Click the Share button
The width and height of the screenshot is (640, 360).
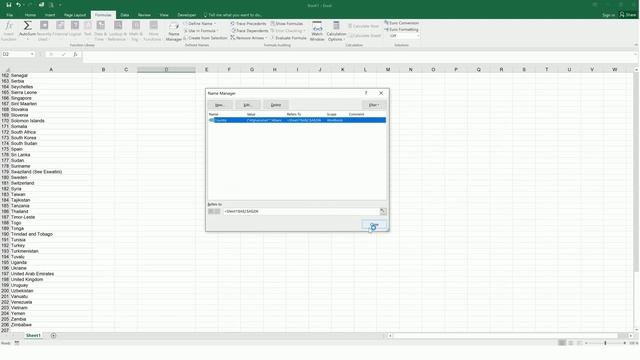click(628, 15)
